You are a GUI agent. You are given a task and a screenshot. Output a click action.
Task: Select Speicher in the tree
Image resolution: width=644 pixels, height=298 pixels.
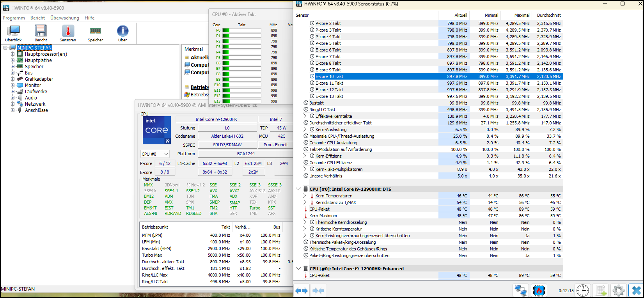tap(34, 66)
